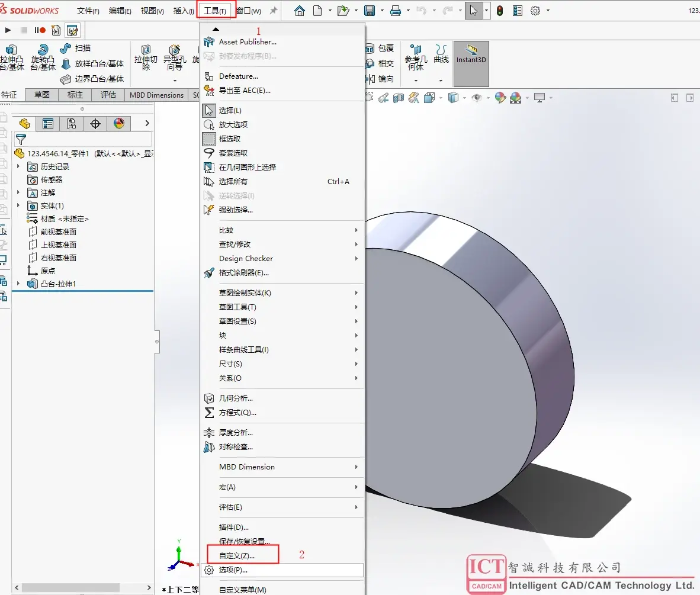The height and width of the screenshot is (595, 700).
Task: Select the 原点 origin item in tree
Action: tap(41, 271)
